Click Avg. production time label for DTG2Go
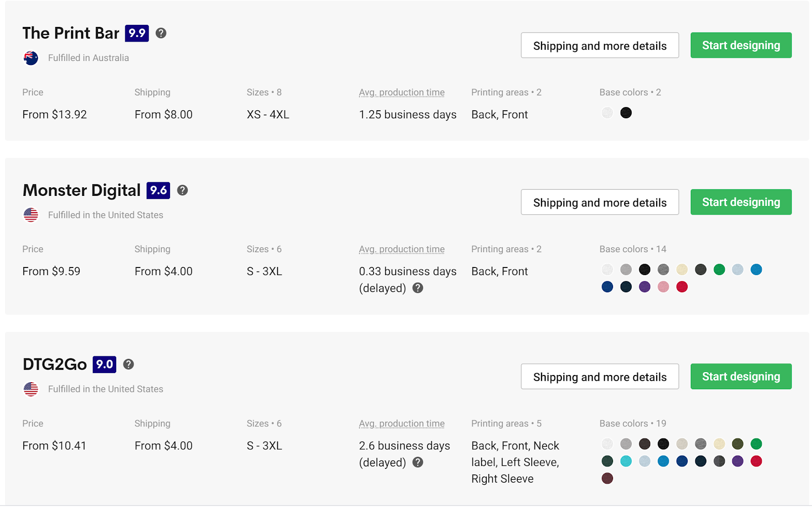The height and width of the screenshot is (507, 812). click(x=402, y=424)
